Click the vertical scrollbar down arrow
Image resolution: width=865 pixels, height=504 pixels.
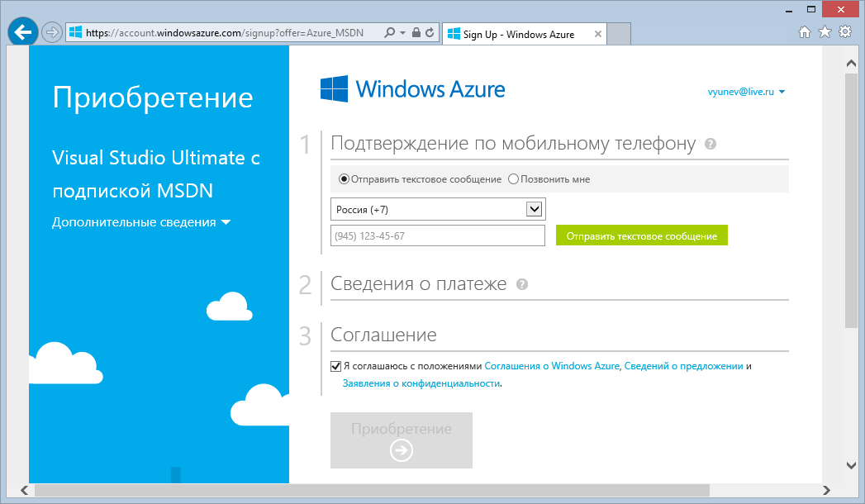[851, 465]
